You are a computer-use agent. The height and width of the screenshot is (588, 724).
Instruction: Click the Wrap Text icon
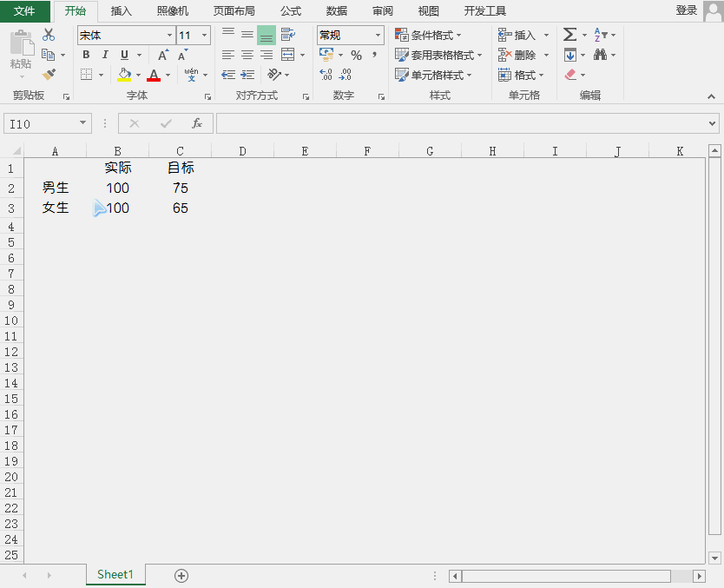(288, 34)
